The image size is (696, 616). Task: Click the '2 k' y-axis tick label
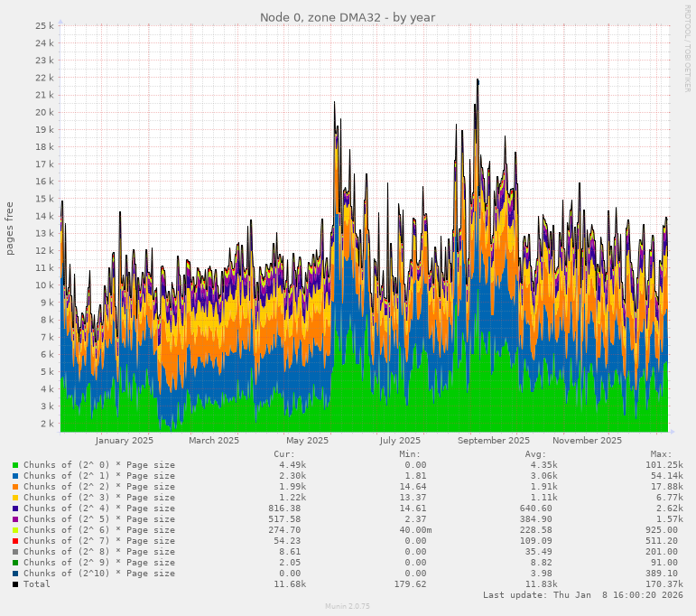(47, 424)
